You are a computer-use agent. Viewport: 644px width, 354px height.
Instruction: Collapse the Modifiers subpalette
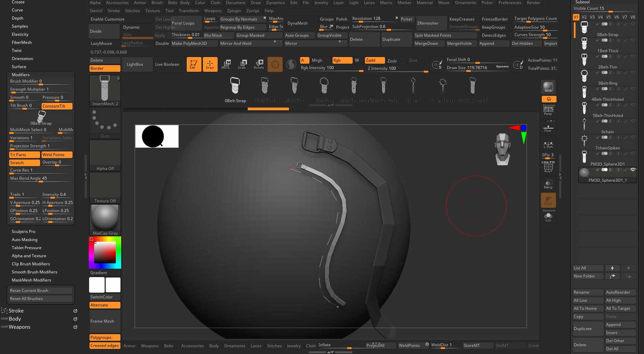point(21,75)
